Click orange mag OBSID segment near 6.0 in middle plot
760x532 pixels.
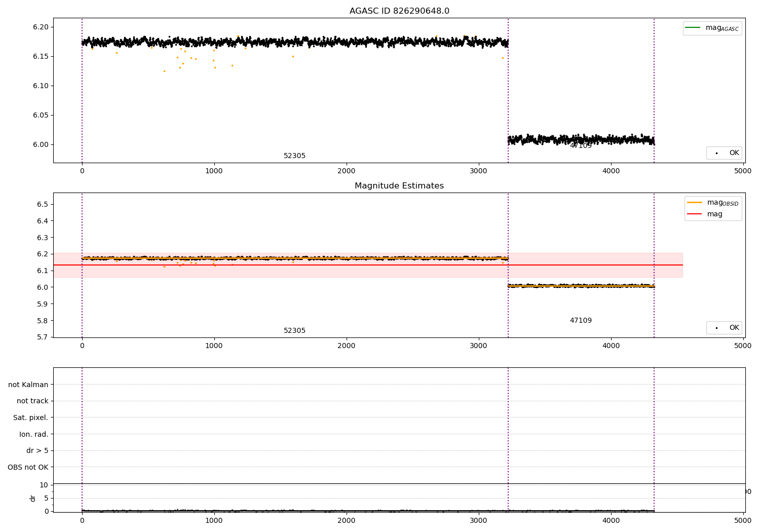581,286
